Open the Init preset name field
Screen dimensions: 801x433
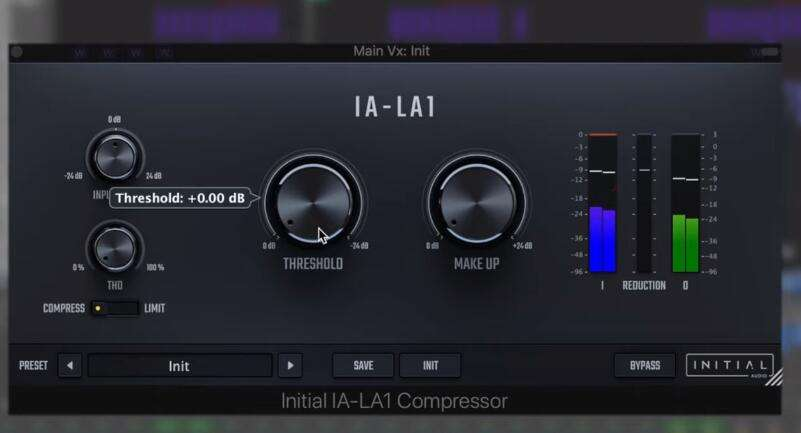point(179,366)
